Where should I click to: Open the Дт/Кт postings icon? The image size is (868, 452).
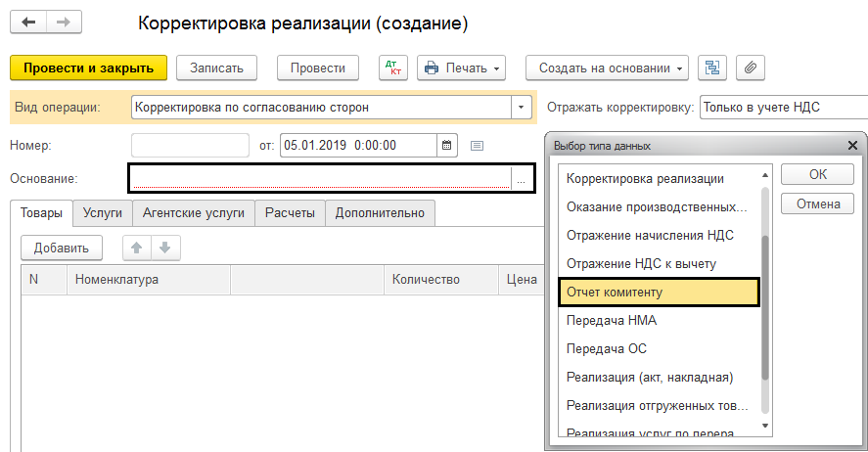pos(393,68)
